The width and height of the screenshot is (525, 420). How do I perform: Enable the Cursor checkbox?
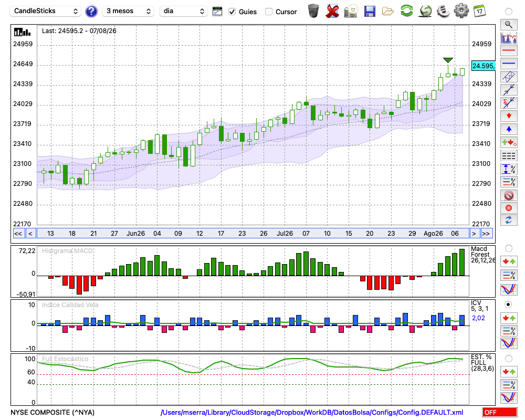click(x=268, y=12)
